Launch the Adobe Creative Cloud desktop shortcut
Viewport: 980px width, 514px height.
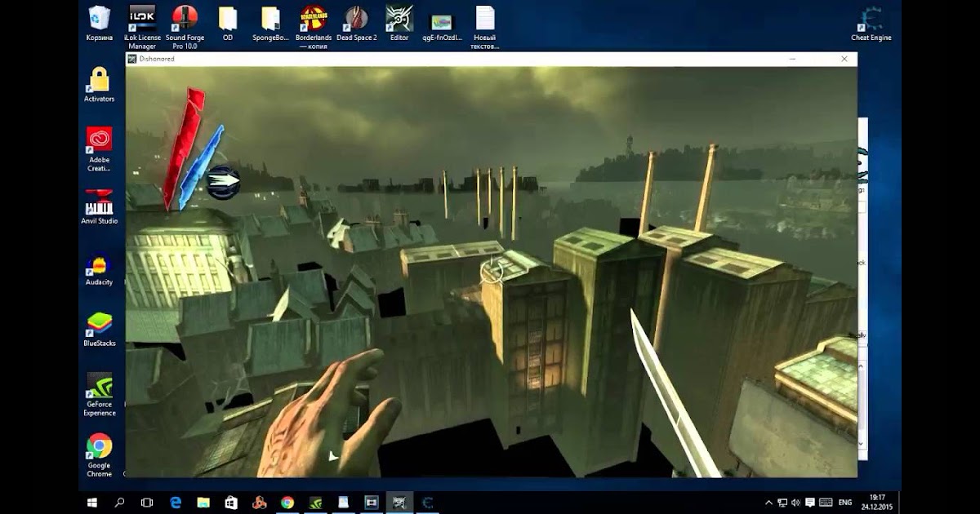pos(99,148)
